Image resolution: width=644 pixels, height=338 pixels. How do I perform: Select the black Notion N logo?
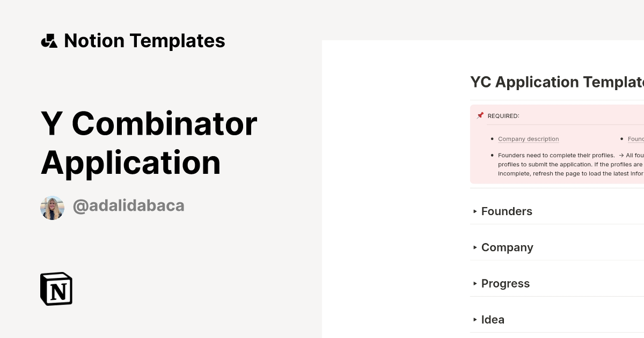[x=56, y=289]
